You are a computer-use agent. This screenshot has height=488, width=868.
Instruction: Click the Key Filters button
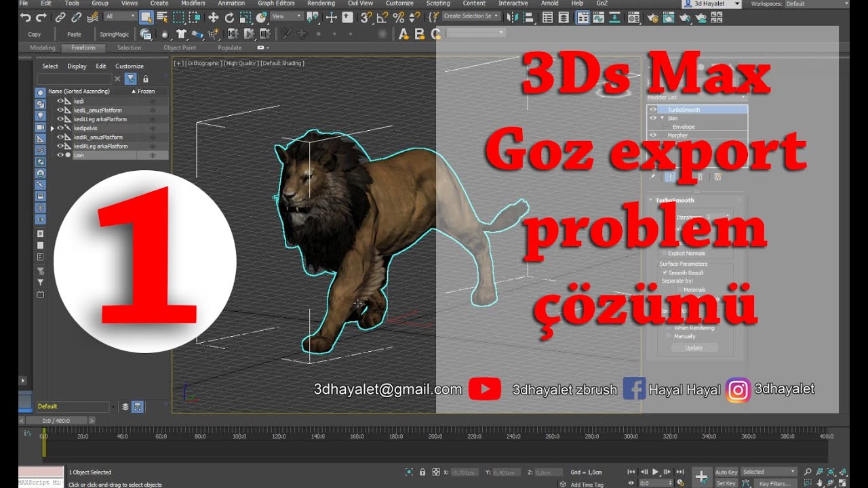coord(774,483)
